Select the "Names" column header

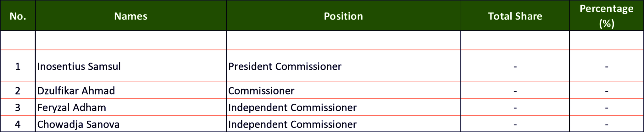click(130, 16)
